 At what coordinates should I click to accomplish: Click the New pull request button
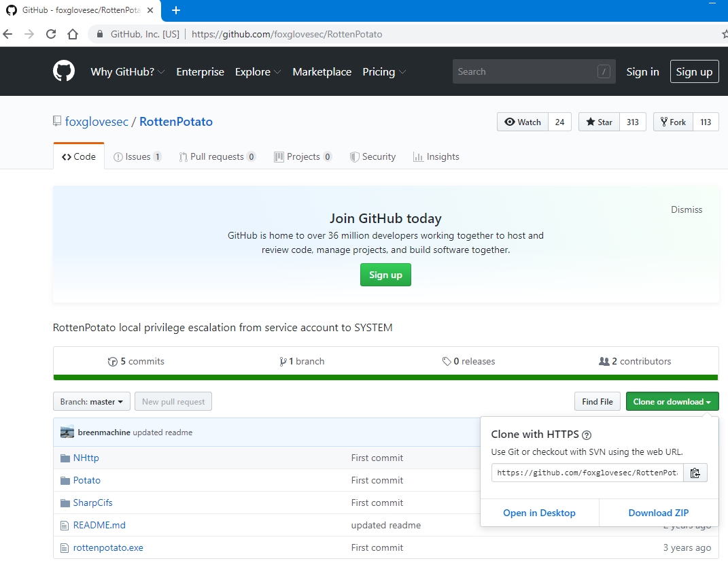(173, 401)
